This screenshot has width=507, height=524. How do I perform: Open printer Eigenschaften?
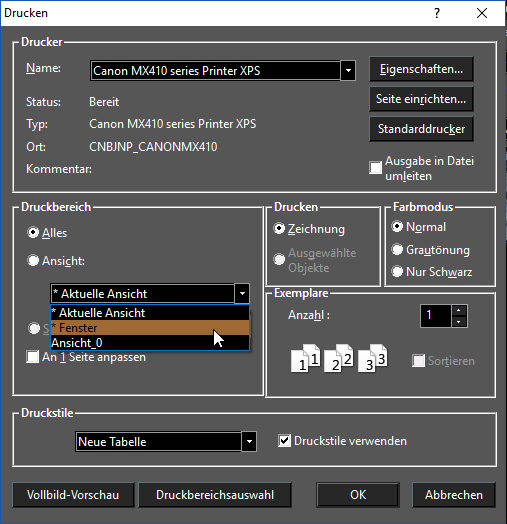421,69
